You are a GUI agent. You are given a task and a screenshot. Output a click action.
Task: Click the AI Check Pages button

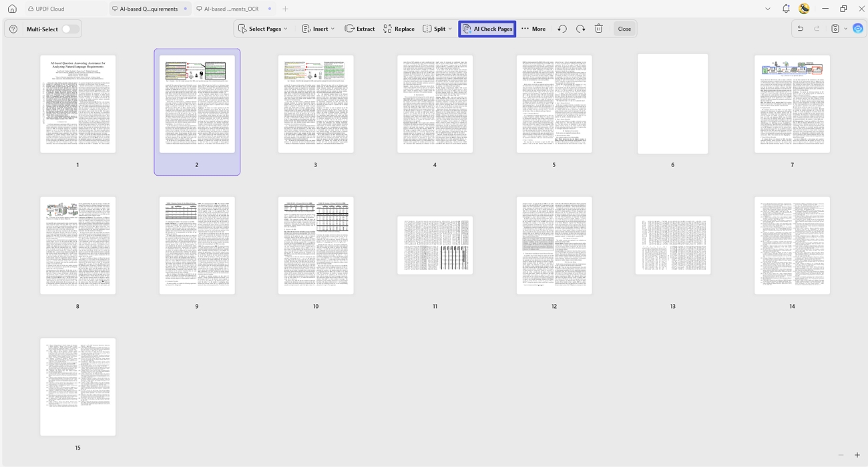point(487,29)
